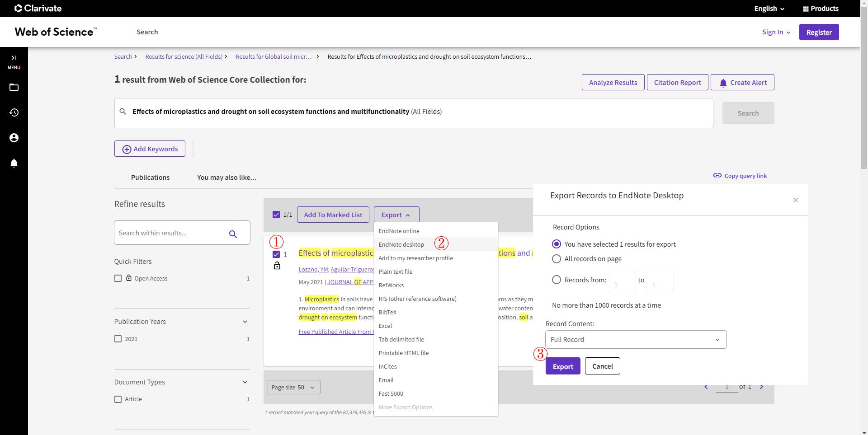Click the Clarivate logo

(x=38, y=8)
